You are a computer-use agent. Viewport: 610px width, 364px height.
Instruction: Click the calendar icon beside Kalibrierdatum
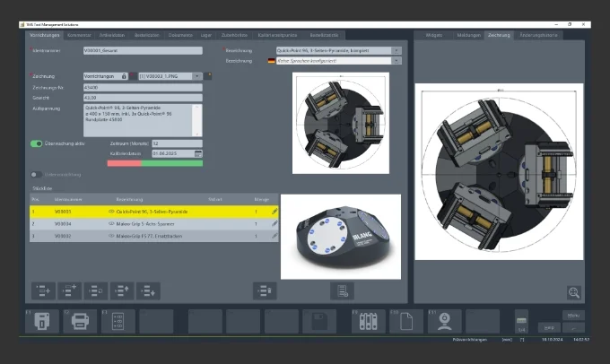pos(198,153)
